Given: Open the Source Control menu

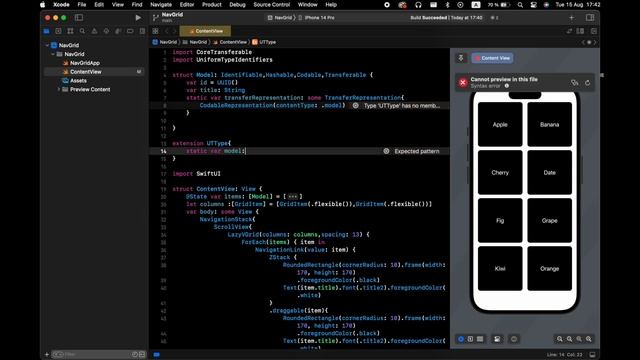Looking at the screenshot, I should click(271, 5).
